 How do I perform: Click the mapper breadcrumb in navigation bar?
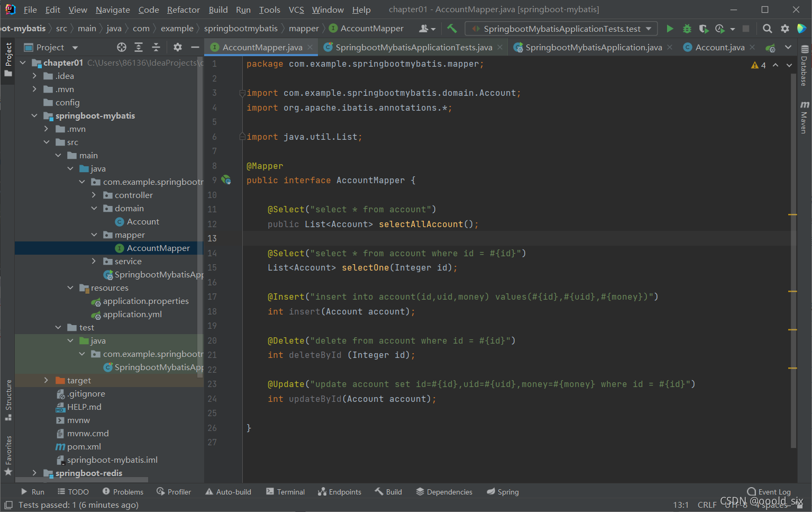click(304, 29)
